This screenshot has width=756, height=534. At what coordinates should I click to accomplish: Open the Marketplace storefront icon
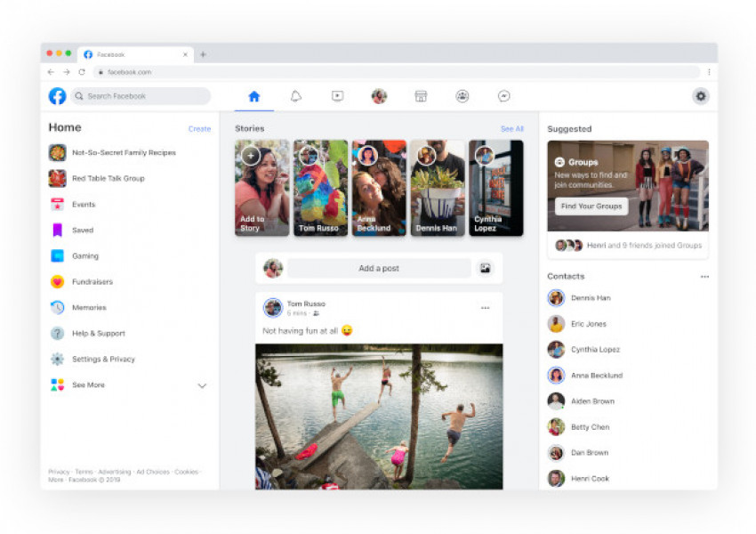pyautogui.click(x=421, y=96)
